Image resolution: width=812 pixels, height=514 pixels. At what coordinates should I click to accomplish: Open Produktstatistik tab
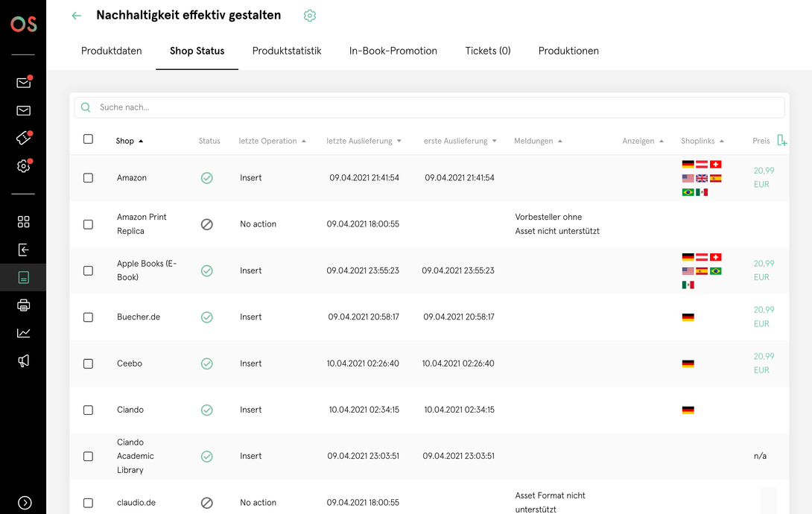point(287,51)
